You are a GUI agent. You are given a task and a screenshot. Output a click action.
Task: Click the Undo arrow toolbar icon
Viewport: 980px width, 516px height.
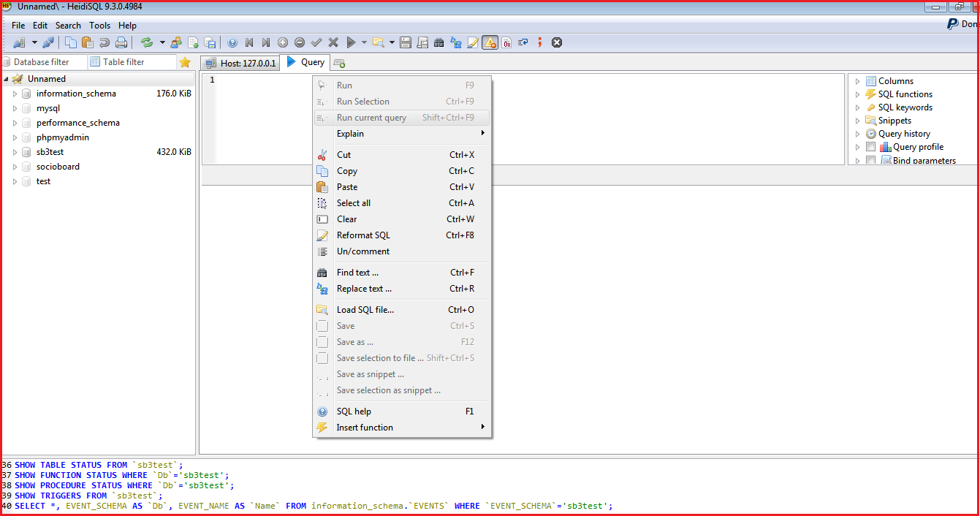tap(105, 42)
